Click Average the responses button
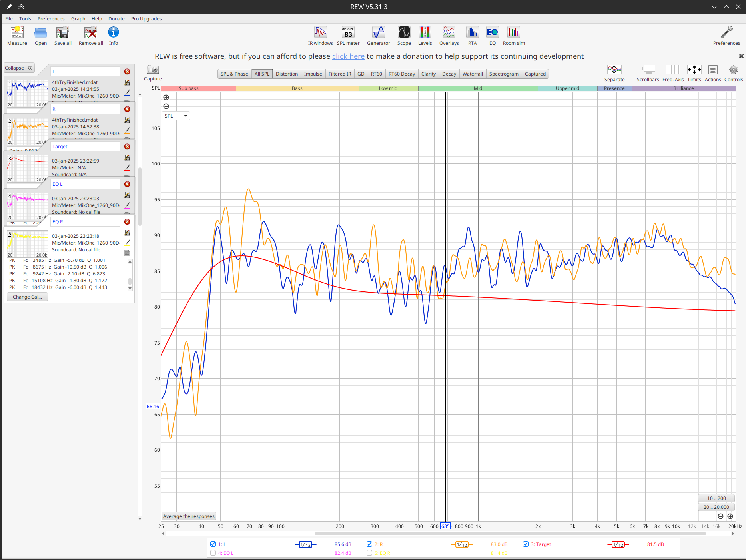The width and height of the screenshot is (746, 560). point(189,516)
